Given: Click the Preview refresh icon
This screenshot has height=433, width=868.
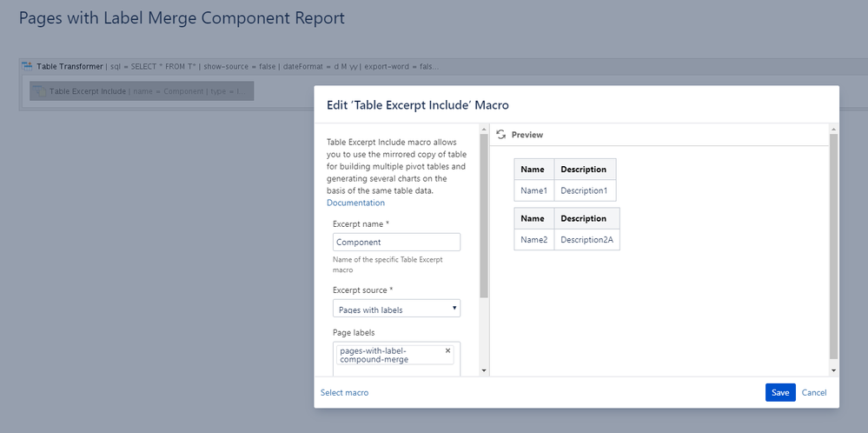Looking at the screenshot, I should [x=501, y=135].
